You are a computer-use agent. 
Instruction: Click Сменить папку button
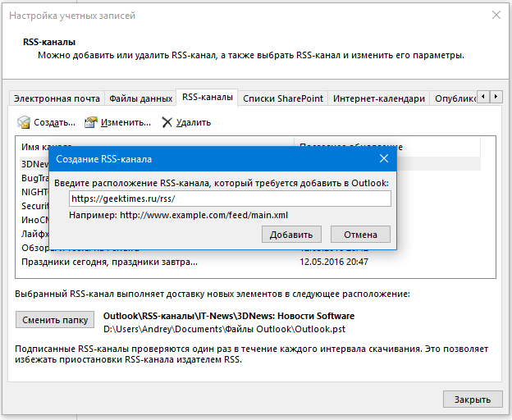tap(55, 320)
